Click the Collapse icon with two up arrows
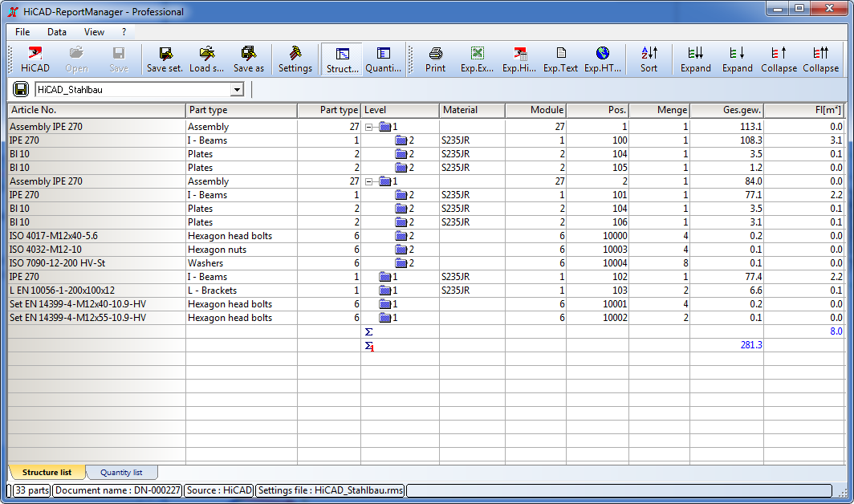854x504 pixels. (821, 59)
